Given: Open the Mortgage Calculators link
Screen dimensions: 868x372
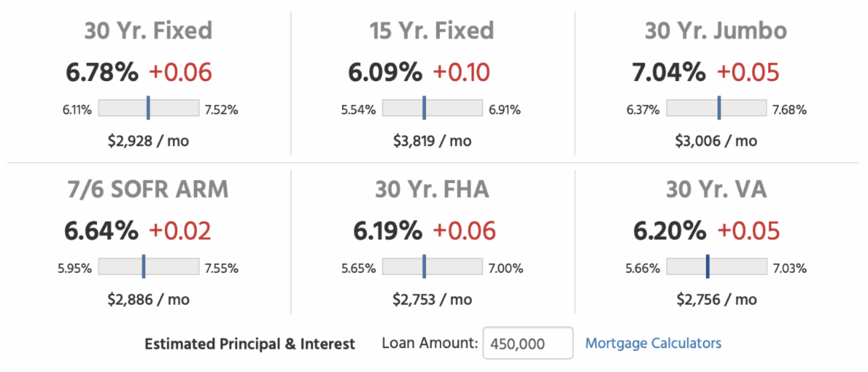Looking at the screenshot, I should (x=652, y=343).
